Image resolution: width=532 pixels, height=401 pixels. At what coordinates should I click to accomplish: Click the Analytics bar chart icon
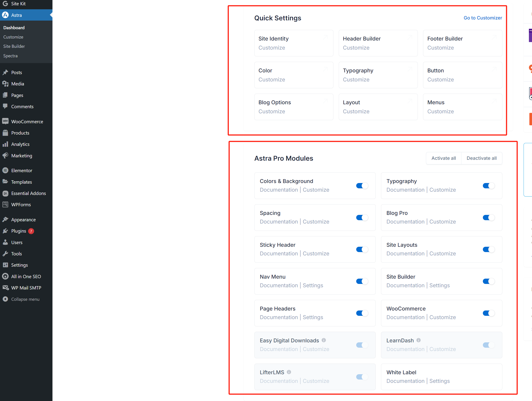pyautogui.click(x=5, y=144)
